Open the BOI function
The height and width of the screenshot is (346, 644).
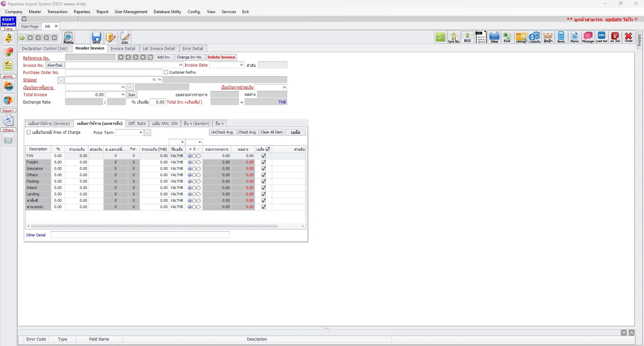tap(467, 37)
